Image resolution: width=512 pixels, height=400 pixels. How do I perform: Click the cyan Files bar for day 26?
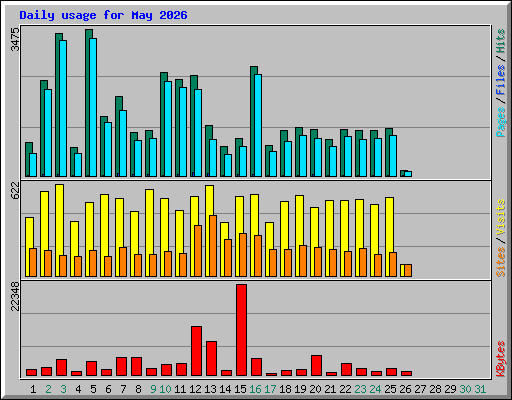click(x=408, y=174)
